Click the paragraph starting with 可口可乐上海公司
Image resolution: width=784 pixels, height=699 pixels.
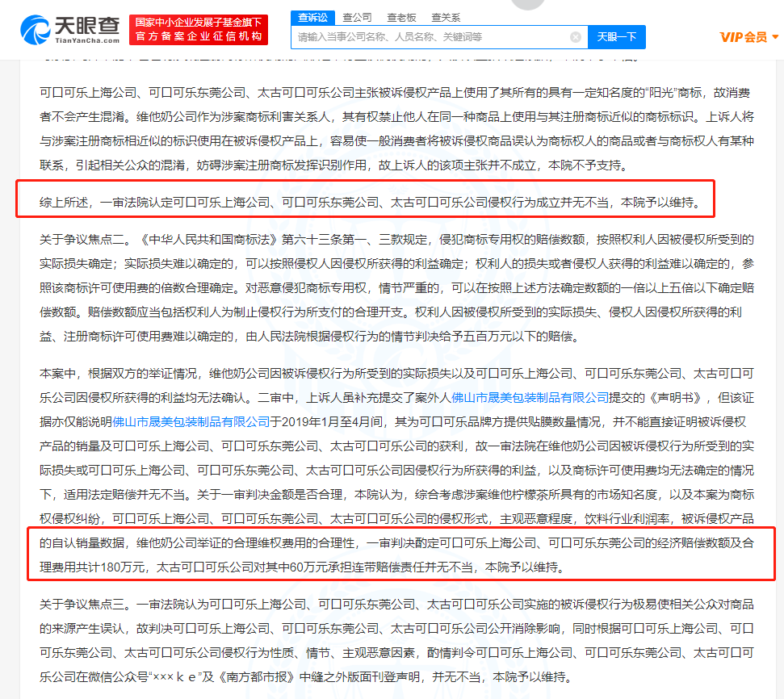point(396,127)
